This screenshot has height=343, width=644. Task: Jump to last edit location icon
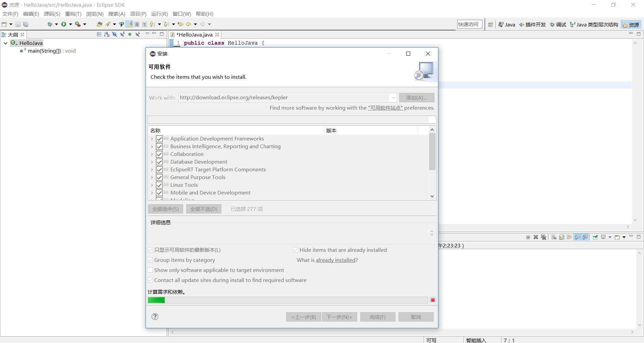180,24
